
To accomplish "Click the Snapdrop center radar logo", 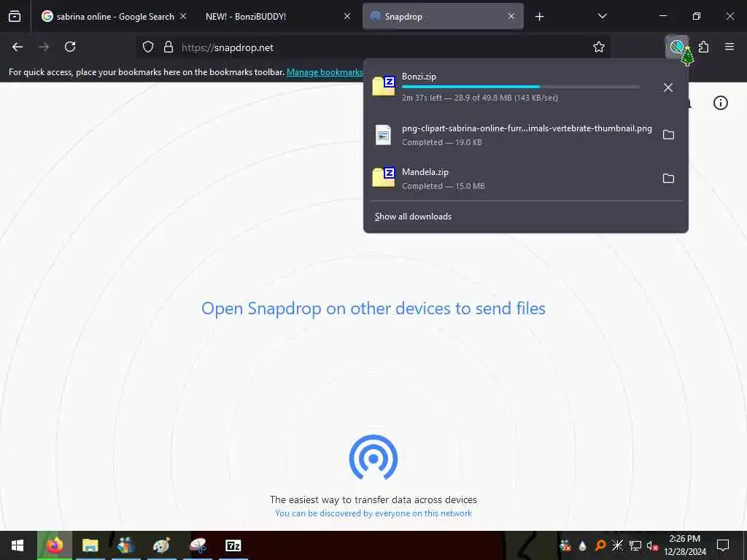I will click(373, 457).
